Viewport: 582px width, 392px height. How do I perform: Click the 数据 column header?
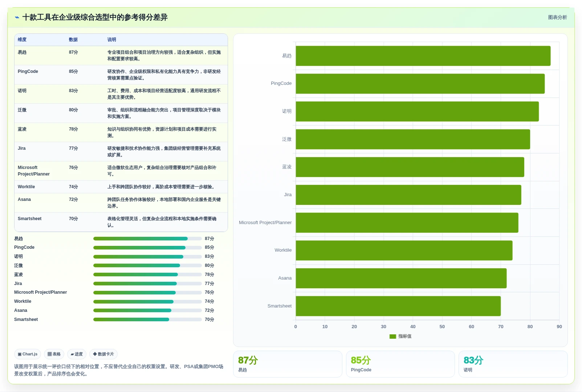pyautogui.click(x=73, y=40)
